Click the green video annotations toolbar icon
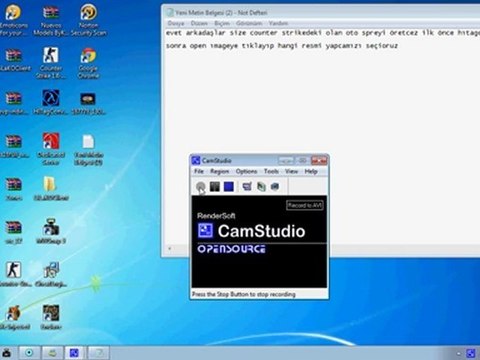This screenshot has height=360, width=480. point(261,187)
